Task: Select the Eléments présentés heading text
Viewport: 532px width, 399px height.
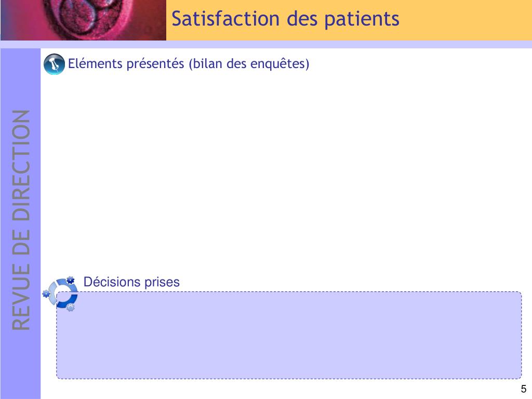Action: 189,64
